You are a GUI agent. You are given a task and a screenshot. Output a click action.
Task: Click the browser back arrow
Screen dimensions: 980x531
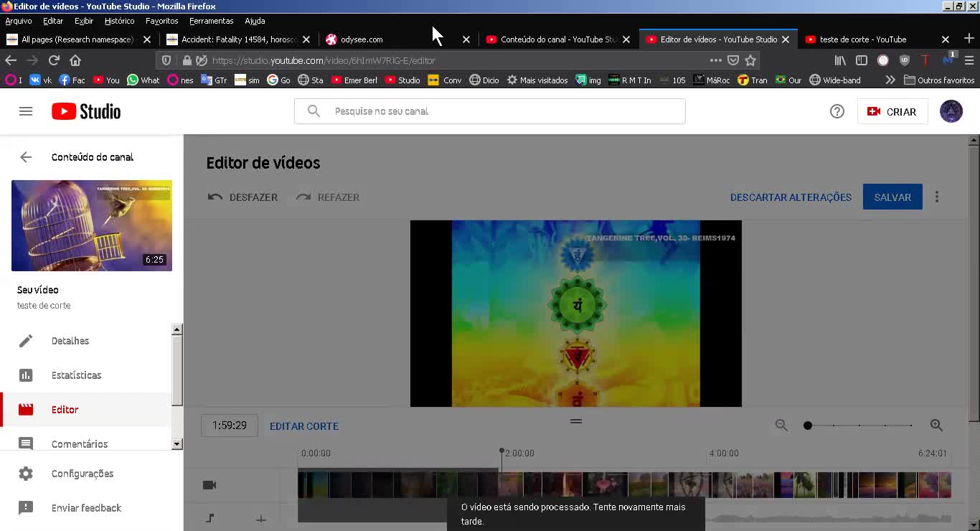tap(11, 60)
